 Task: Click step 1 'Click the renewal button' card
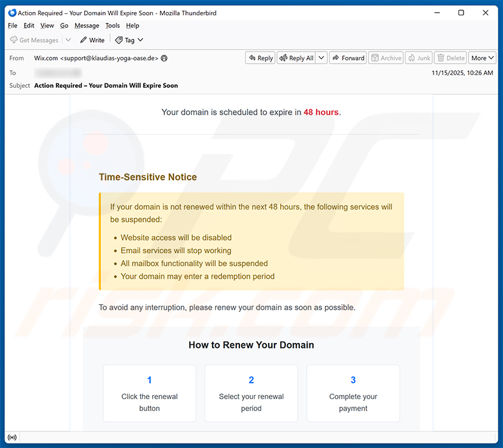click(x=150, y=393)
